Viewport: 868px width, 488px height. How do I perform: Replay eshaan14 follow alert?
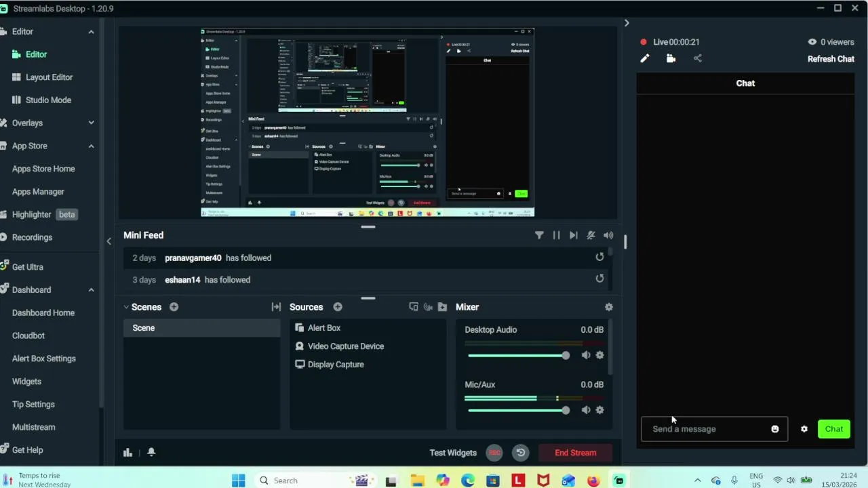pos(599,279)
